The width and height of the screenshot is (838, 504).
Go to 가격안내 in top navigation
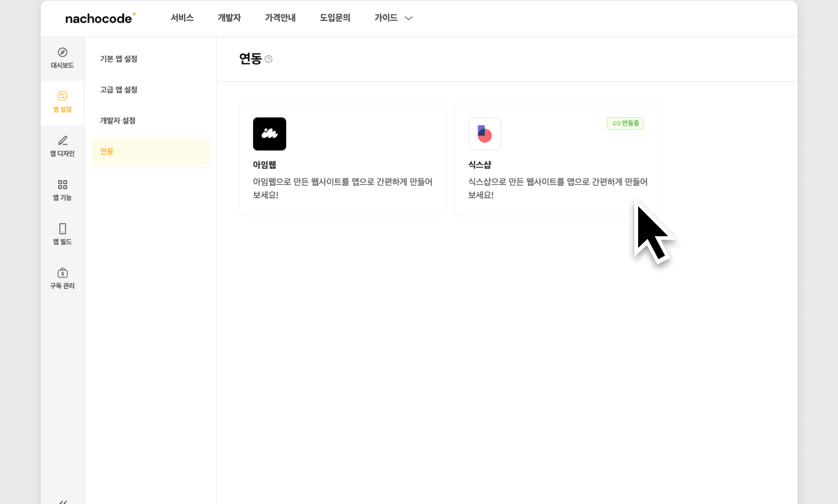click(x=280, y=18)
